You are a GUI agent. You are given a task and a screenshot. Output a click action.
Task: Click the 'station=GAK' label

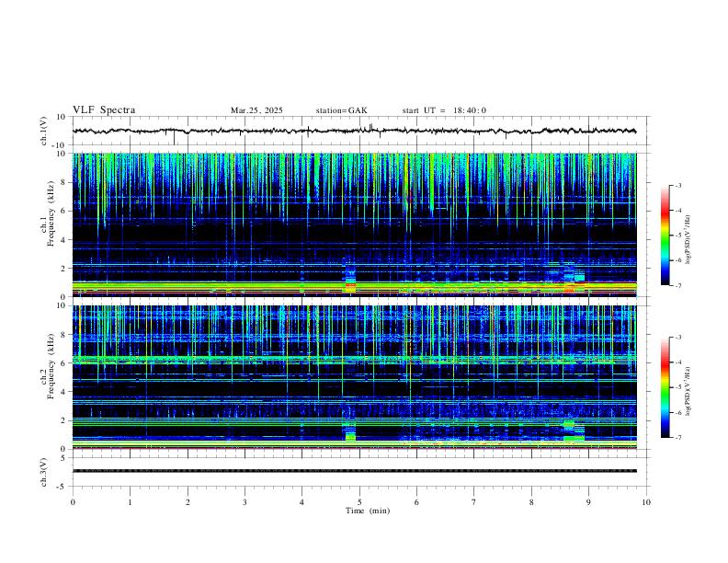(341, 110)
